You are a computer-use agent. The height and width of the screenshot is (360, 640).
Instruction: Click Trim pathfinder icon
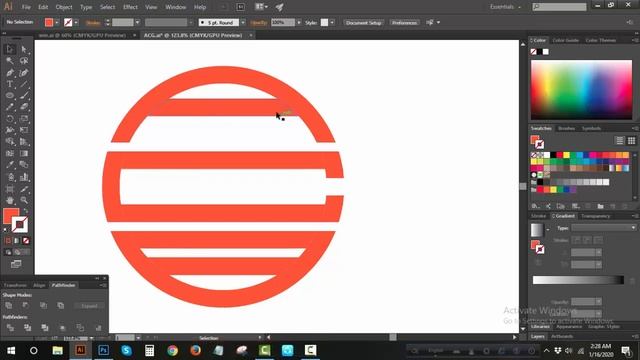click(27, 327)
